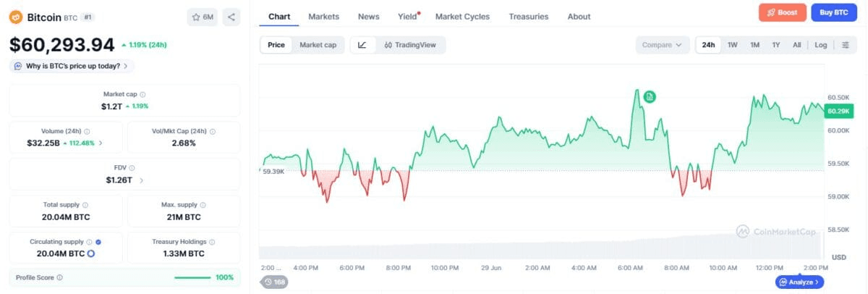Open the Market Cycles tab
This screenshot has height=294, width=868.
point(462,17)
